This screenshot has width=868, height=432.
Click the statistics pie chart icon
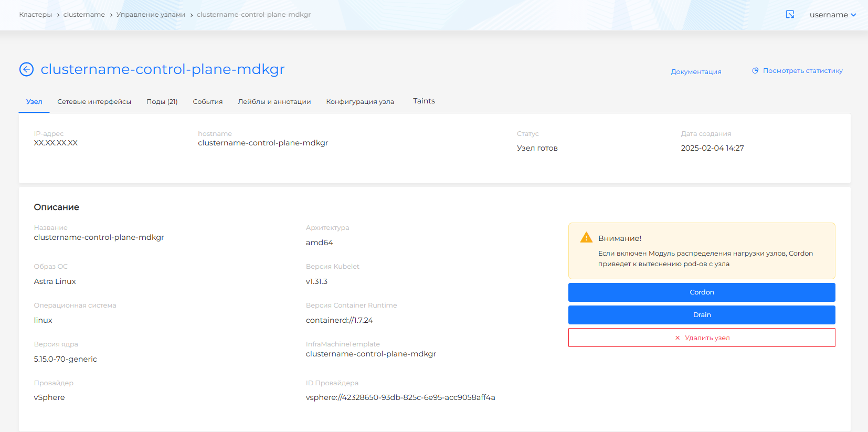pyautogui.click(x=755, y=71)
